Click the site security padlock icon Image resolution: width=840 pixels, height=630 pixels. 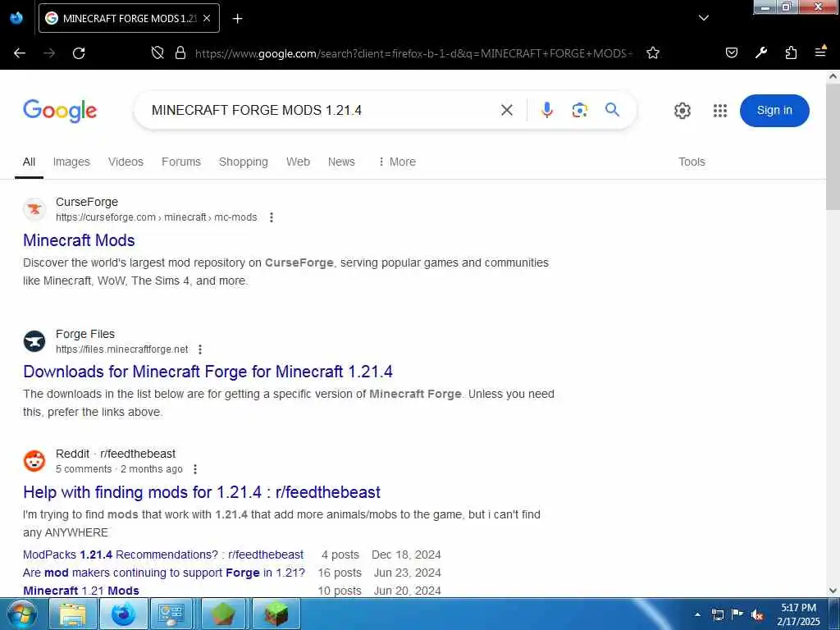click(x=180, y=53)
